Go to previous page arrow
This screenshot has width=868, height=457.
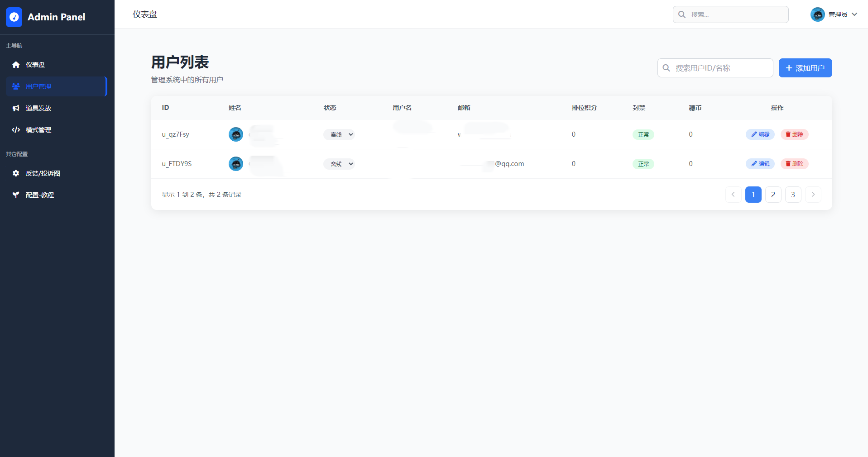(733, 195)
